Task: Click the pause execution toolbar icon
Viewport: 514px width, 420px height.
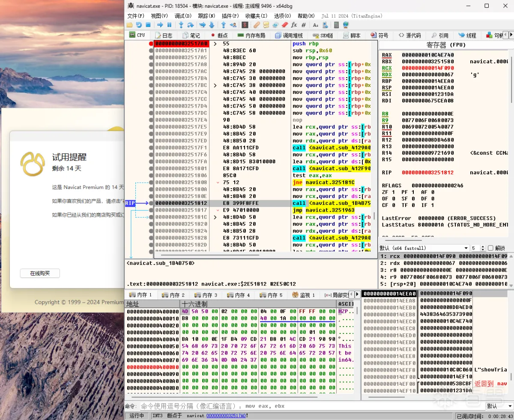Action: pyautogui.click(x=169, y=25)
